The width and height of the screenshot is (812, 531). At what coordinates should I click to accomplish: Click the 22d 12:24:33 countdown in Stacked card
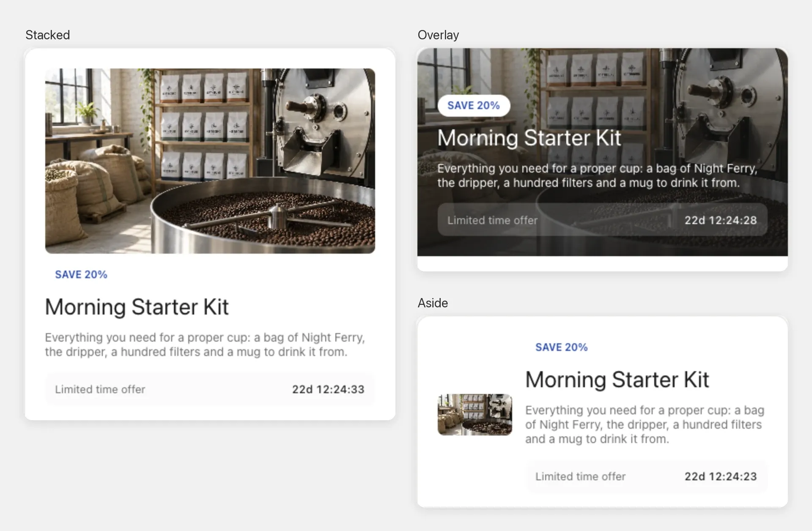(x=328, y=389)
